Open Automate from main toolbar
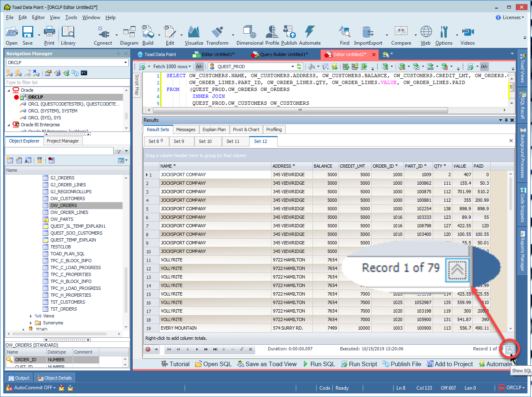This screenshot has height=397, width=532. point(310,35)
